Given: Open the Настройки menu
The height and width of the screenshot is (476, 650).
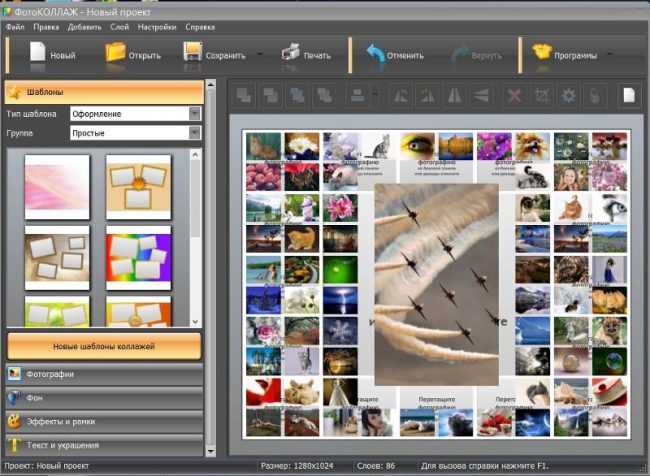Looking at the screenshot, I should click(x=157, y=27).
